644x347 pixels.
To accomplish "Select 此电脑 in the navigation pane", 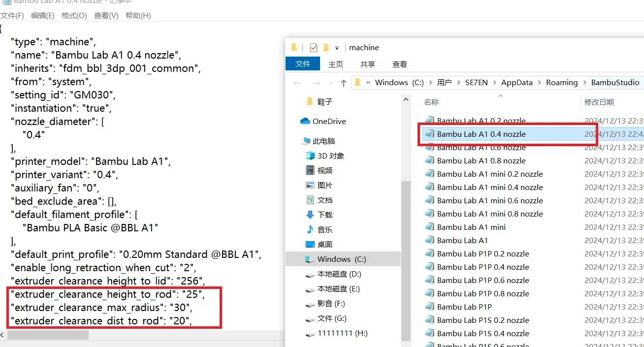I will (319, 141).
